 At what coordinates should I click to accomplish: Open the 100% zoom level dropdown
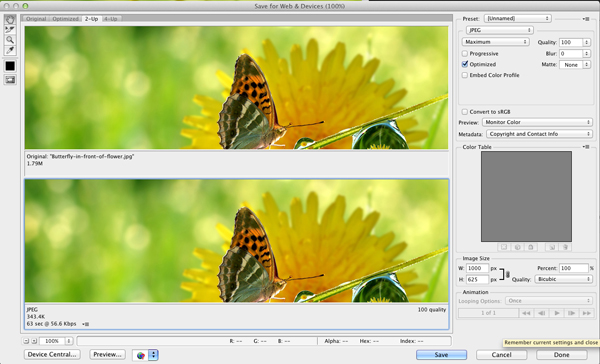[x=55, y=341]
